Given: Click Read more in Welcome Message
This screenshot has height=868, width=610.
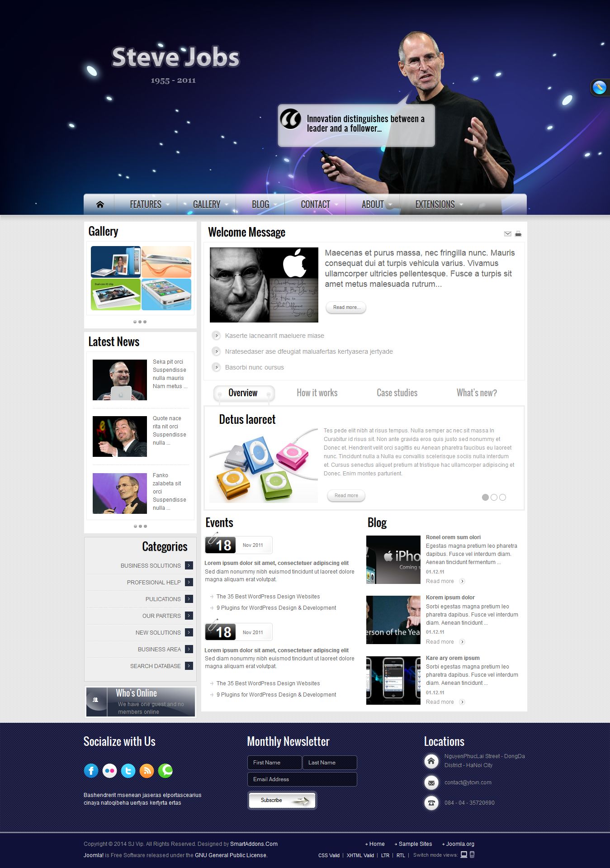Looking at the screenshot, I should coord(346,307).
